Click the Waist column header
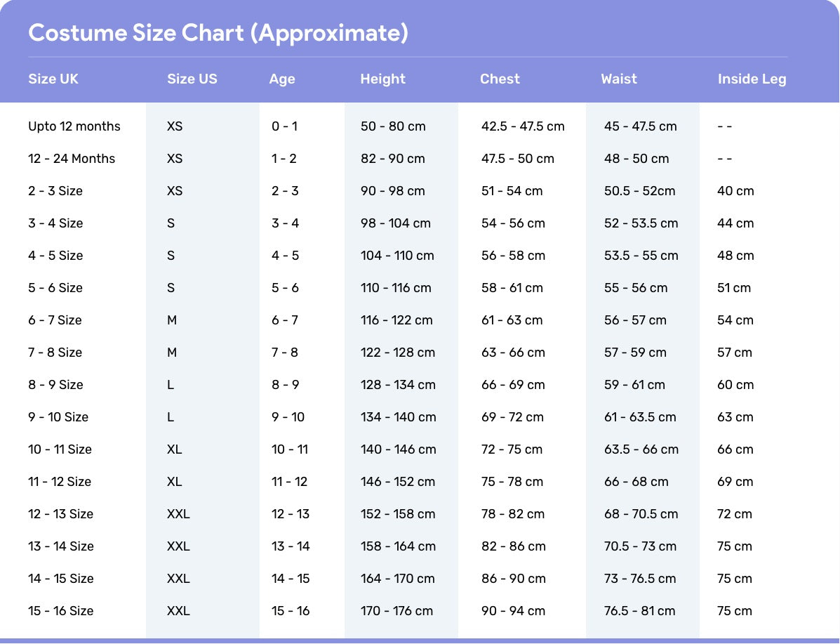This screenshot has height=644, width=840. 619,79
